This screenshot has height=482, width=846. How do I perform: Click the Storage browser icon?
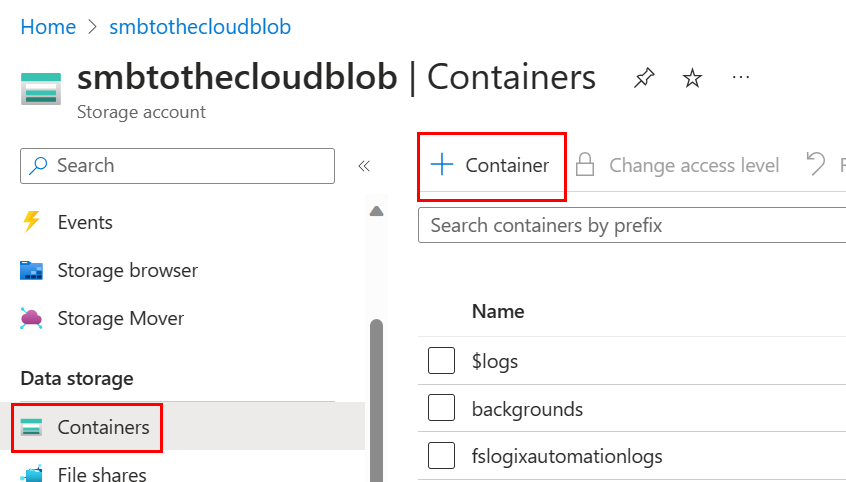tap(32, 271)
